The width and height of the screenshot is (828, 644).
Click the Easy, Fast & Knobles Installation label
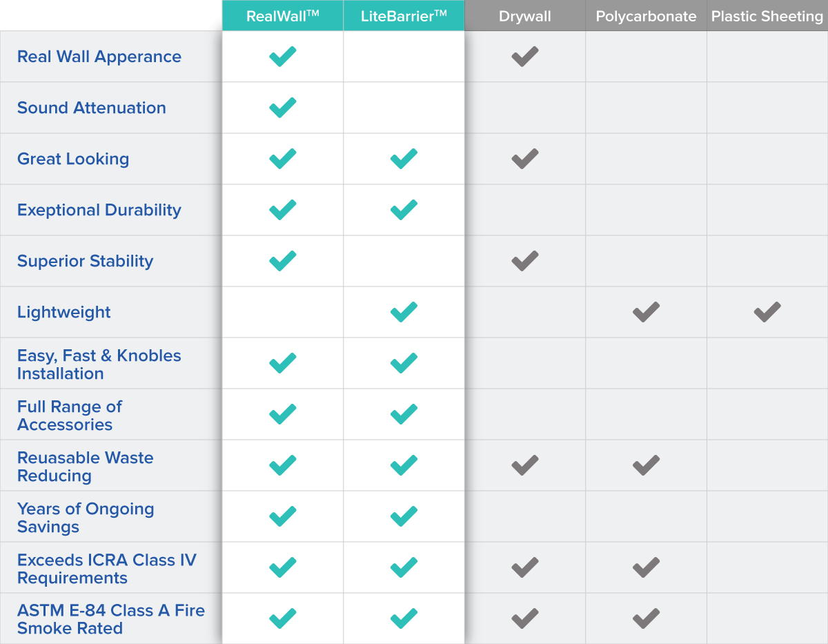tap(99, 364)
